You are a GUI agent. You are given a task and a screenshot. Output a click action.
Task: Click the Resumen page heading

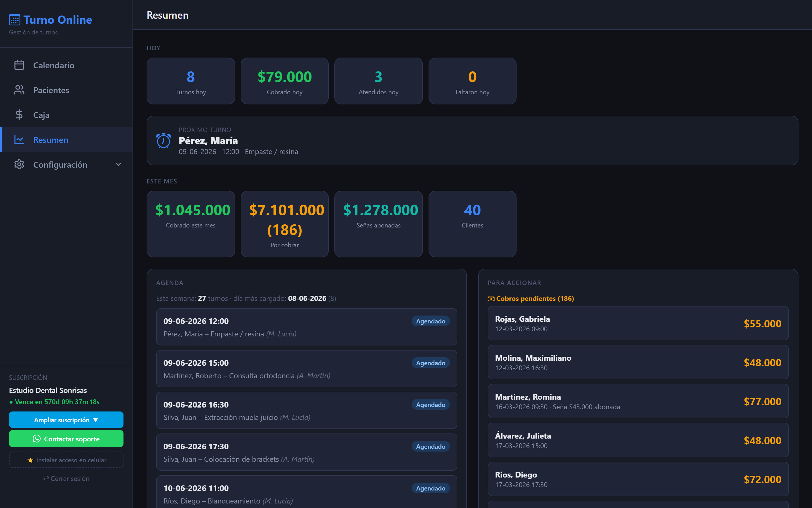167,15
